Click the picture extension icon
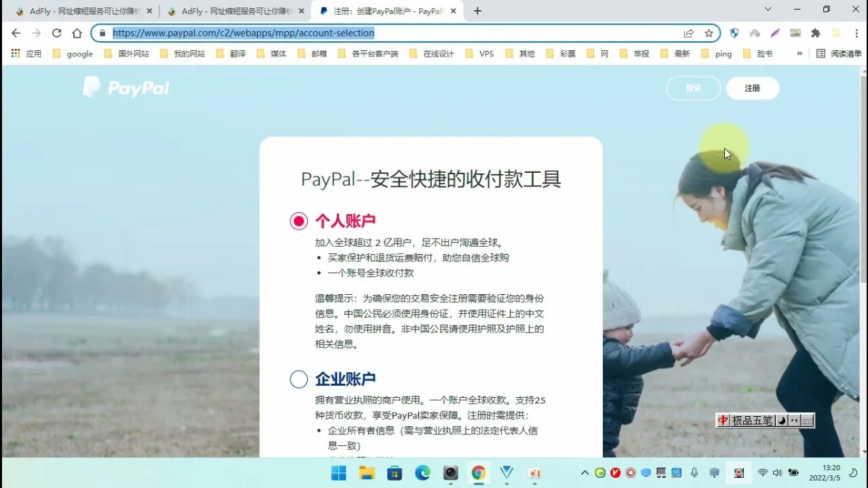The height and width of the screenshot is (488, 868). pos(795,33)
